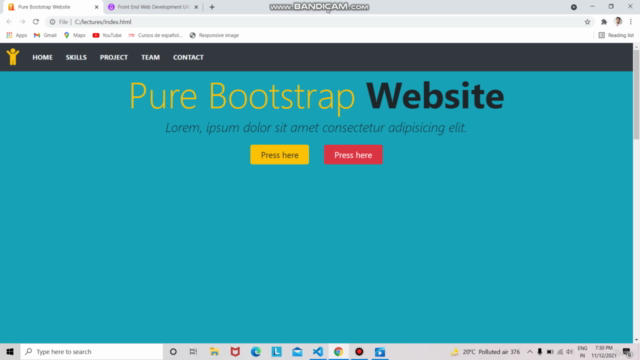Click the battery icon in system tray
This screenshot has width=640, height=360.
pos(550,351)
